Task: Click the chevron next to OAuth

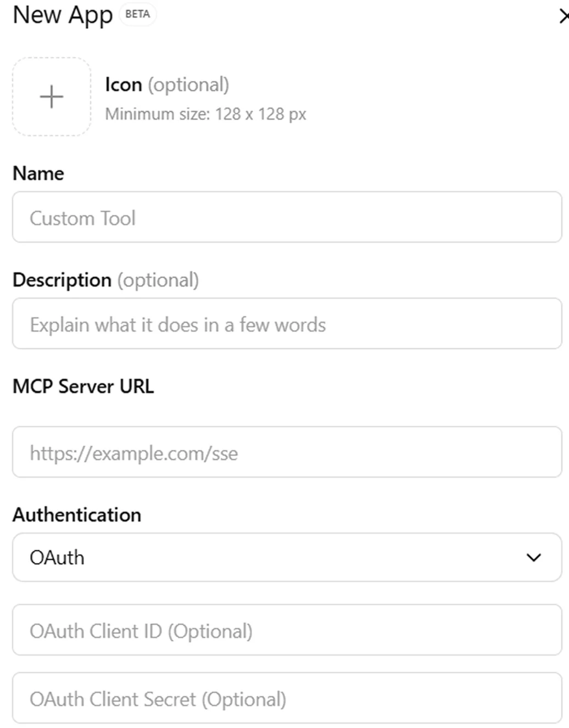Action: pyautogui.click(x=533, y=557)
